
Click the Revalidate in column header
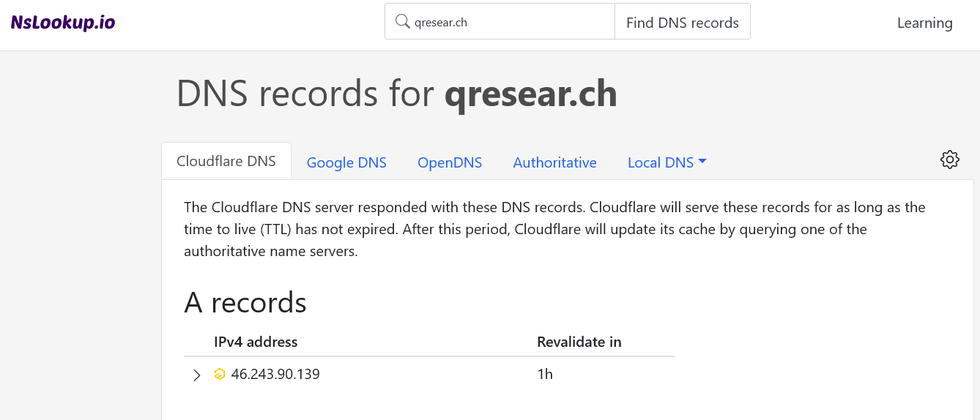click(579, 342)
